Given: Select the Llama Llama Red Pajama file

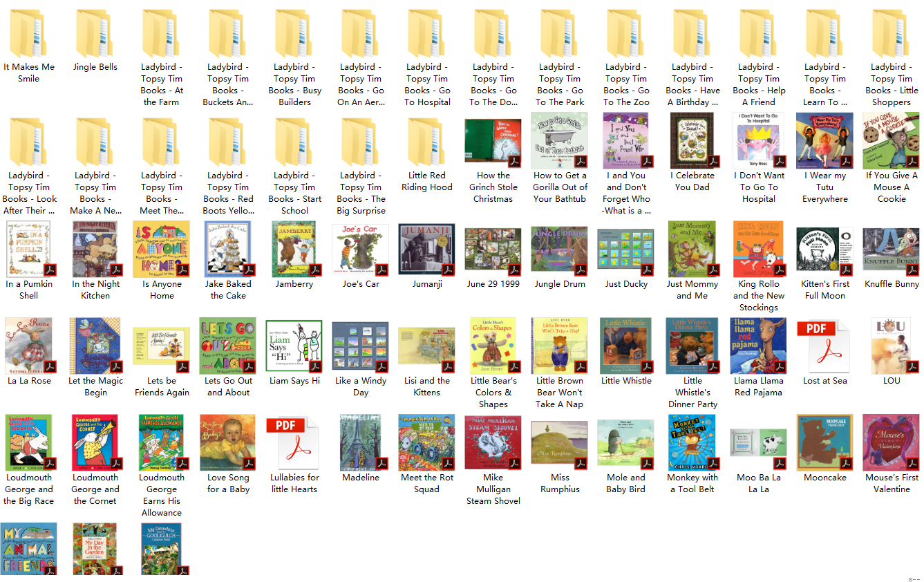Looking at the screenshot, I should click(758, 346).
